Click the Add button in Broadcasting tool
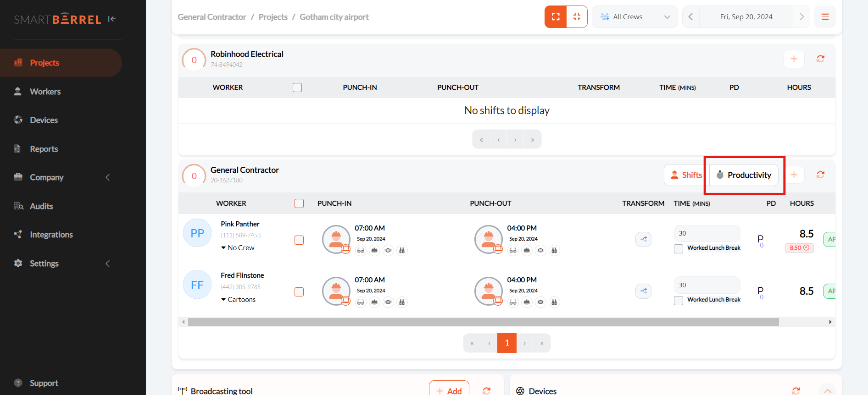 [449, 390]
